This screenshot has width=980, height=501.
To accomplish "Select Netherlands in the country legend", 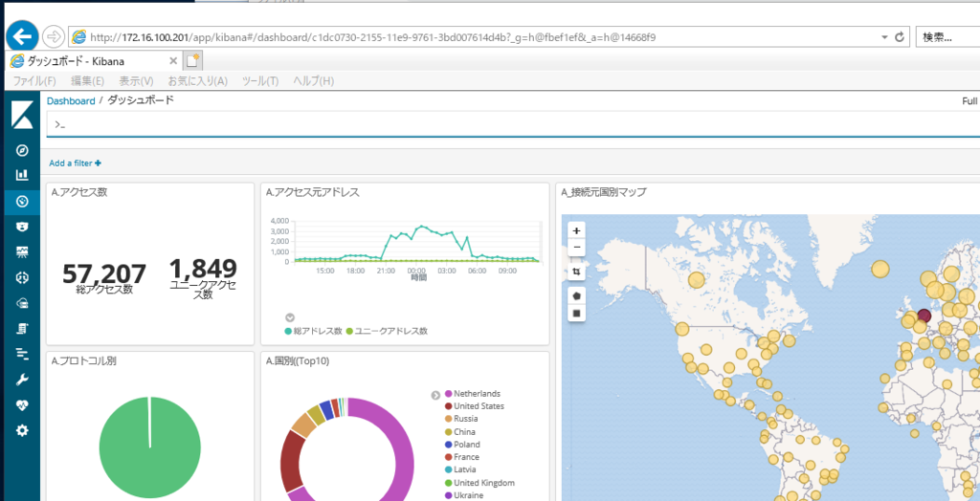I will (472, 394).
